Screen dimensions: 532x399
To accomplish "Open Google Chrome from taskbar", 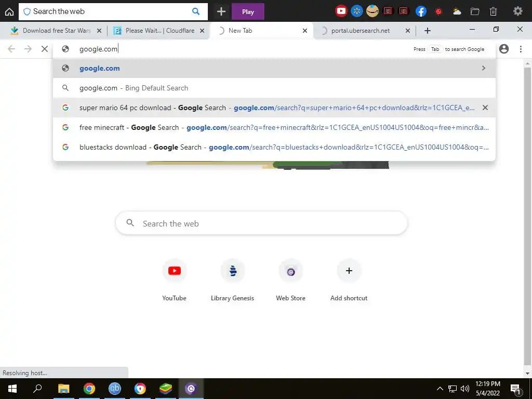I will point(89,389).
